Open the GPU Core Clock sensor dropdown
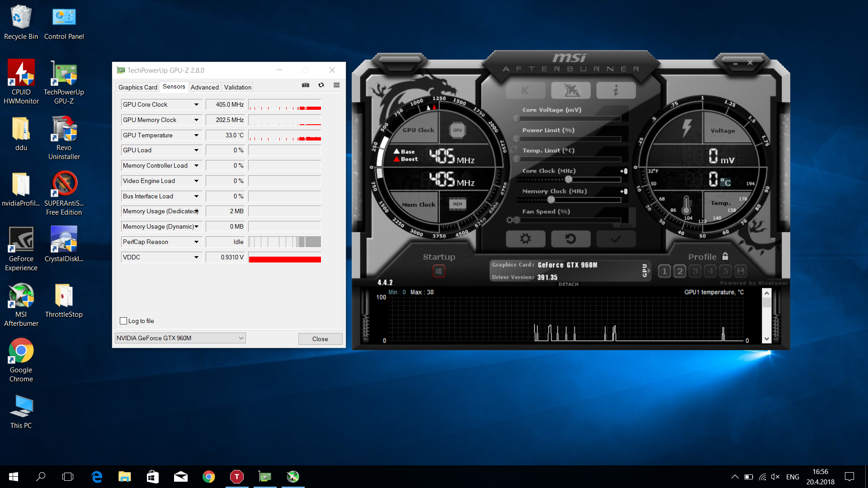This screenshot has height=488, width=868. point(196,104)
